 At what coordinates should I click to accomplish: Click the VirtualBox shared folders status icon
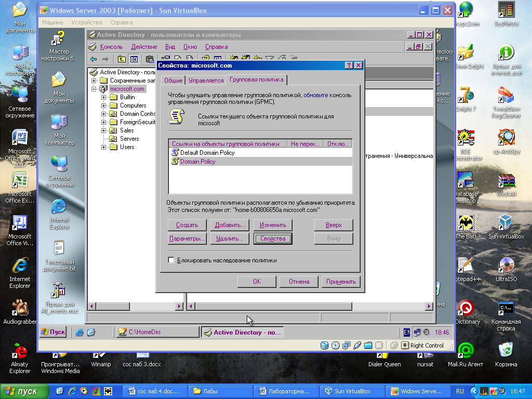368,345
